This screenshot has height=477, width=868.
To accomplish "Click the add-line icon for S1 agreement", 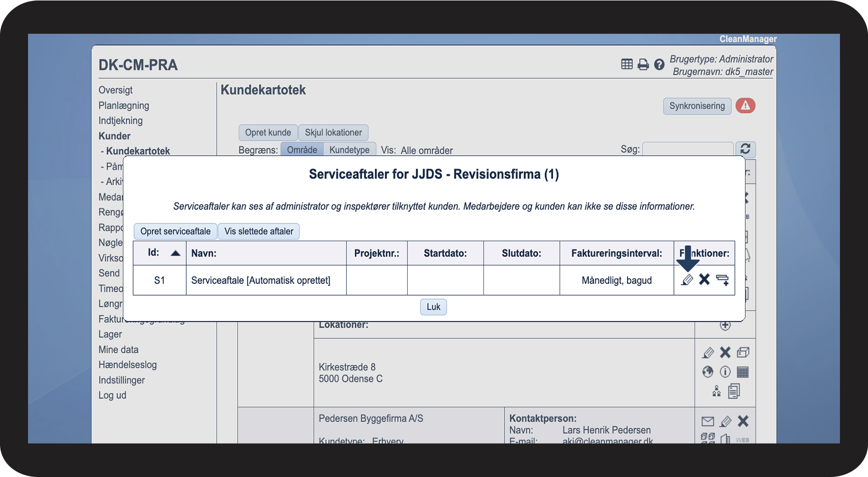I will pos(722,280).
